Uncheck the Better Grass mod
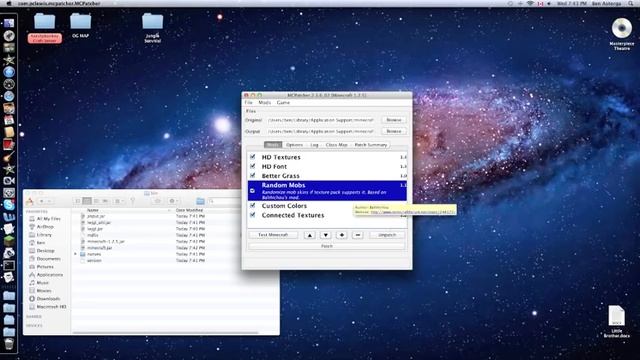 click(253, 176)
